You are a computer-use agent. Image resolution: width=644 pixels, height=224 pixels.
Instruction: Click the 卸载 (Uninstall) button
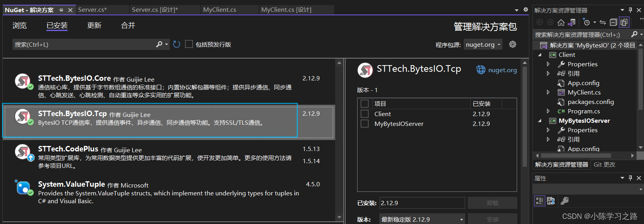point(492,203)
